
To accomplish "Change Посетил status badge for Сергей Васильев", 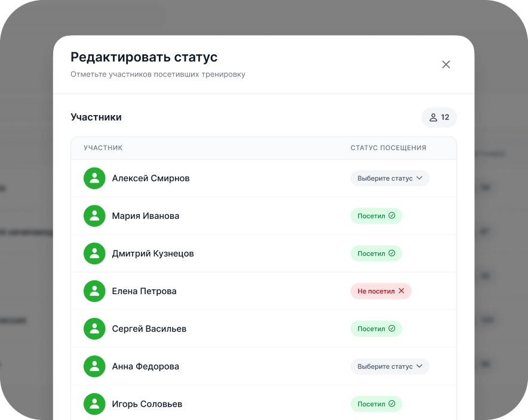I will pos(376,329).
